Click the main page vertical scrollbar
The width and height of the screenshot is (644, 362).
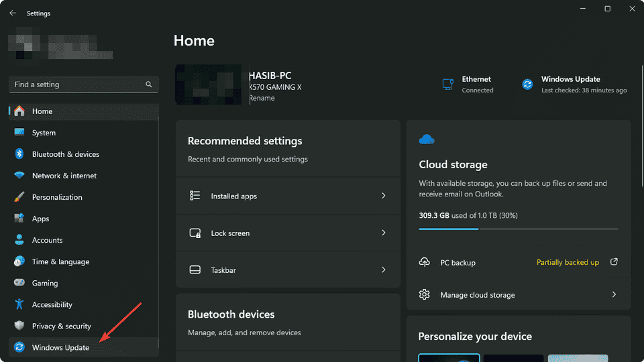[x=642, y=126]
